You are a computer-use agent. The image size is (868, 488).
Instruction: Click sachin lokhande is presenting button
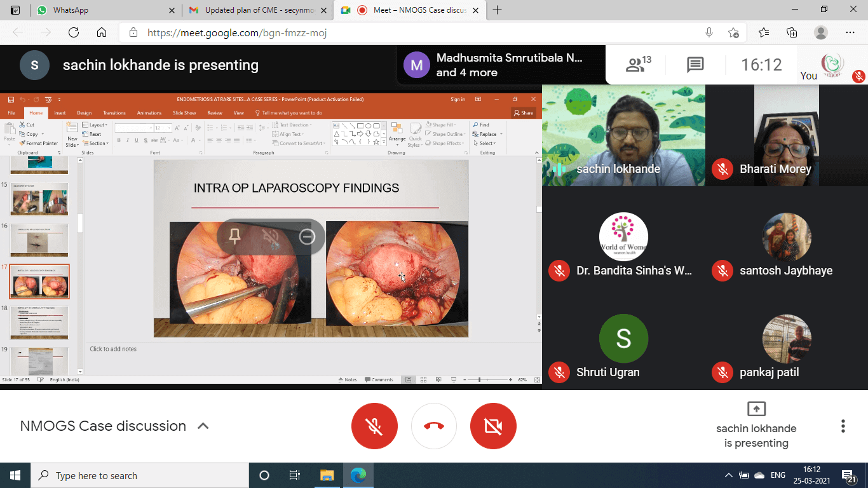[756, 426]
